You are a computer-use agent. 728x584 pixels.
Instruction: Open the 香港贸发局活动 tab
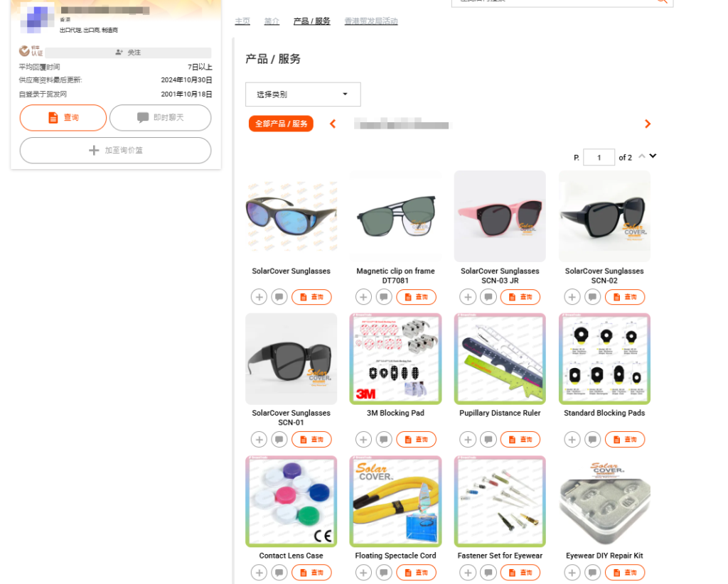pos(370,21)
